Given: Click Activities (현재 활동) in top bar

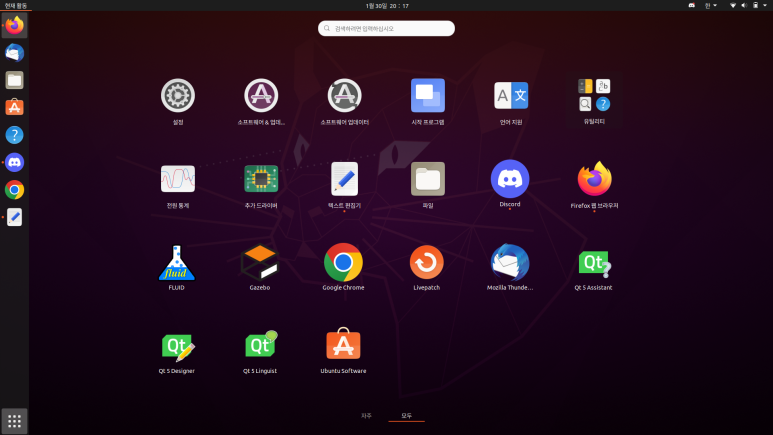Looking at the screenshot, I should coord(16,5).
